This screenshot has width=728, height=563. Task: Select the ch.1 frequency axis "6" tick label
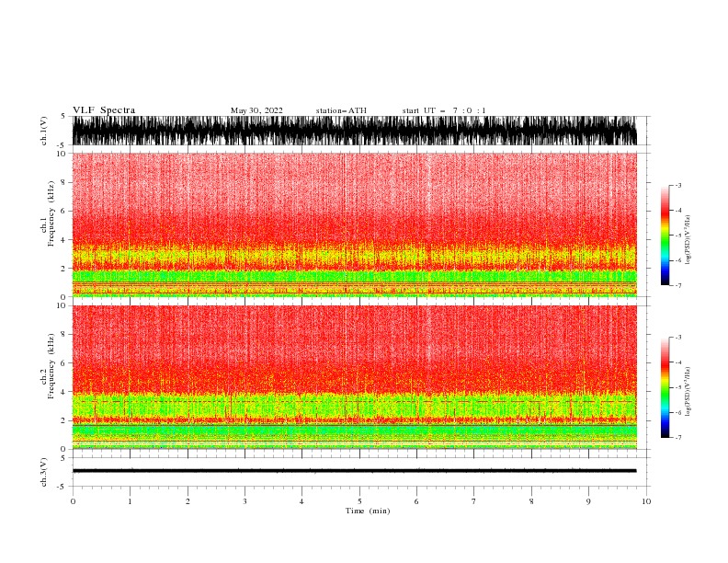pyautogui.click(x=63, y=211)
